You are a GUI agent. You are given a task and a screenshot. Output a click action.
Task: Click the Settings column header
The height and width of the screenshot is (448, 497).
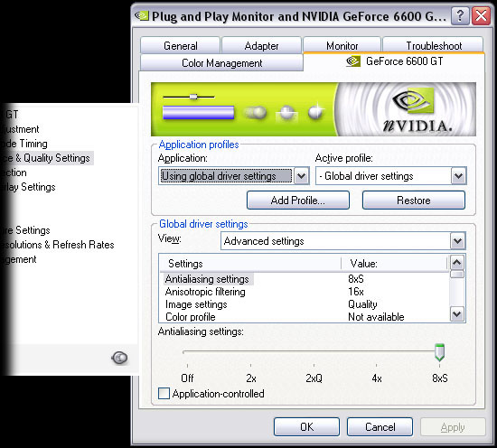[x=250, y=264]
